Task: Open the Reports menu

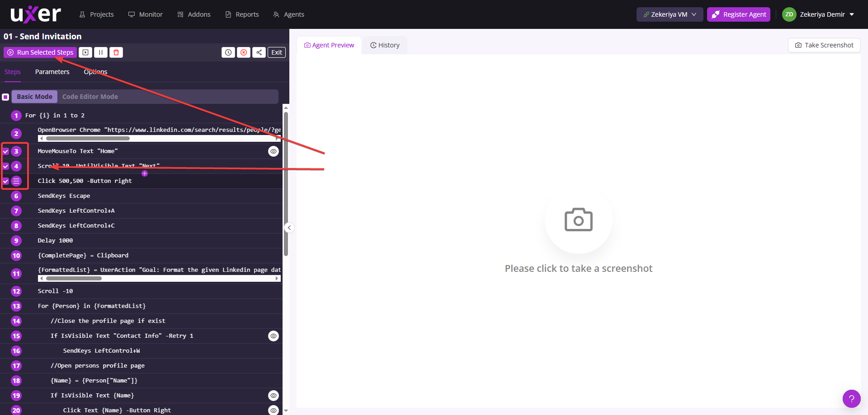Action: coord(242,14)
